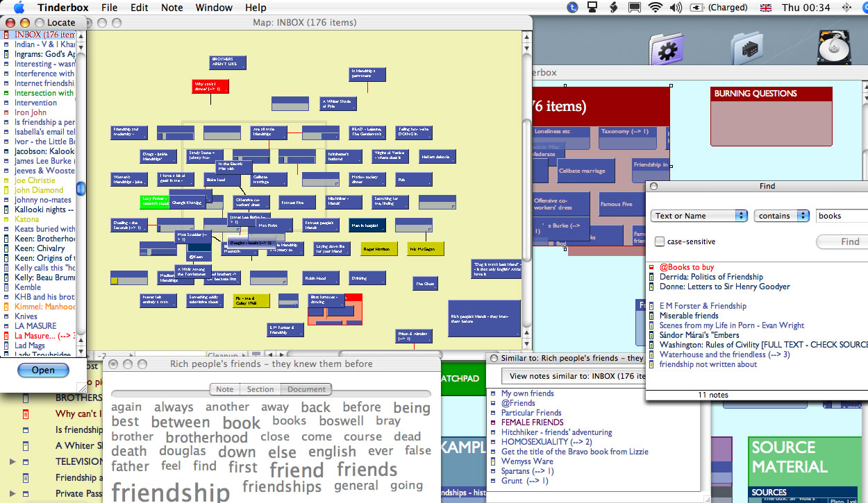Select the hard drive icon on the desktop
Viewport: 868px width, 503px height.
tap(833, 47)
